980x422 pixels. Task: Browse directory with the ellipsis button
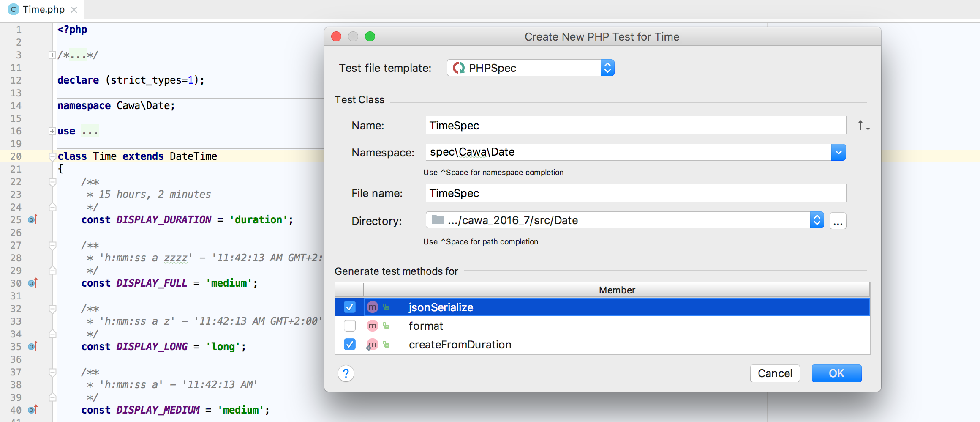click(838, 221)
